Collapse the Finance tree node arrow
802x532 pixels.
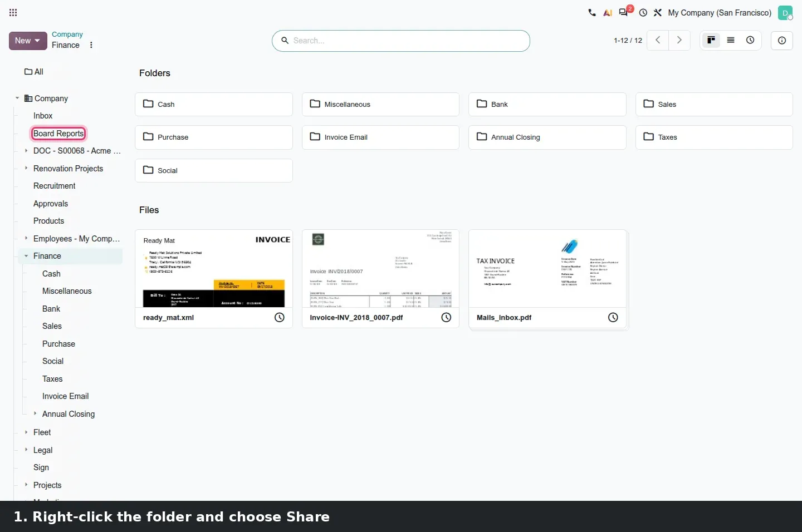coord(26,255)
